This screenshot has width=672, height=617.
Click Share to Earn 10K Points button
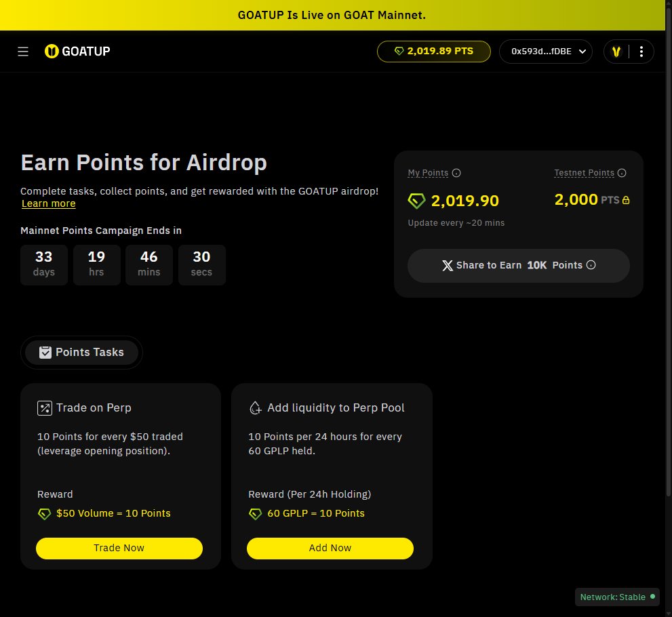click(x=519, y=265)
